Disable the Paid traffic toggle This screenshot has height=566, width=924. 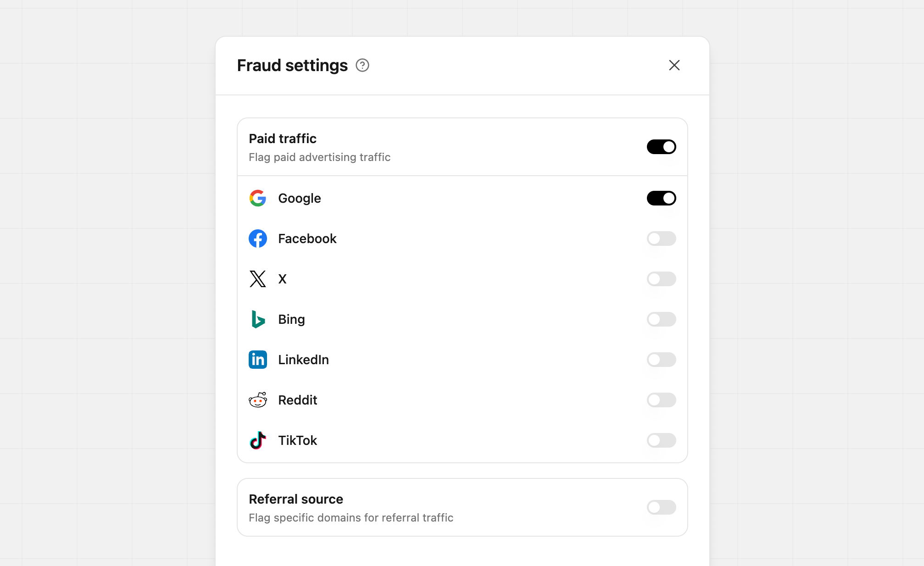tap(661, 147)
